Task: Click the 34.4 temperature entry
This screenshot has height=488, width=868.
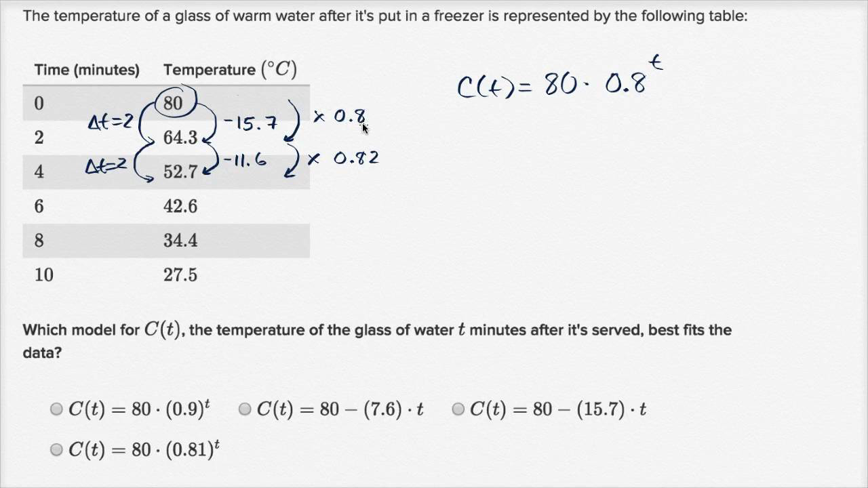Action: pyautogui.click(x=180, y=241)
